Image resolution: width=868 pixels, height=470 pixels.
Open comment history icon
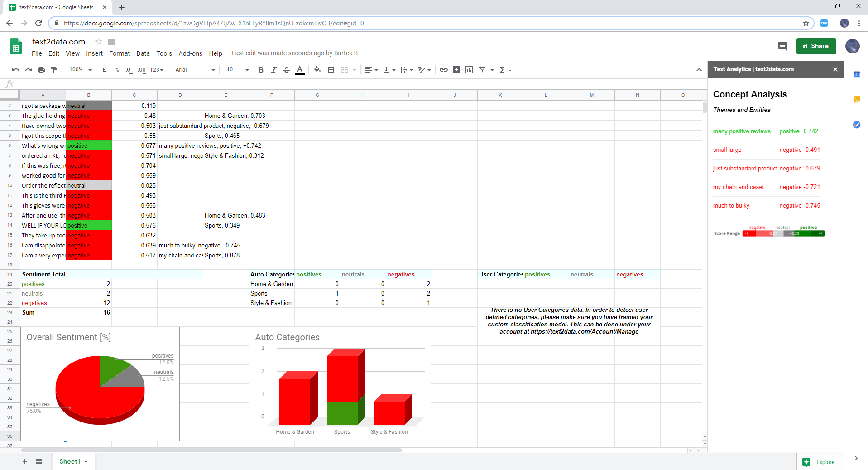(x=782, y=46)
